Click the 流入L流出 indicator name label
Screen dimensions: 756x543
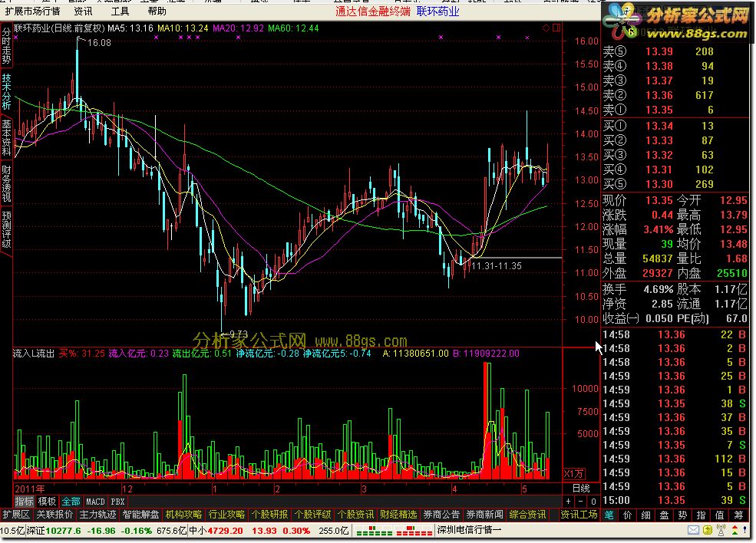tap(33, 354)
